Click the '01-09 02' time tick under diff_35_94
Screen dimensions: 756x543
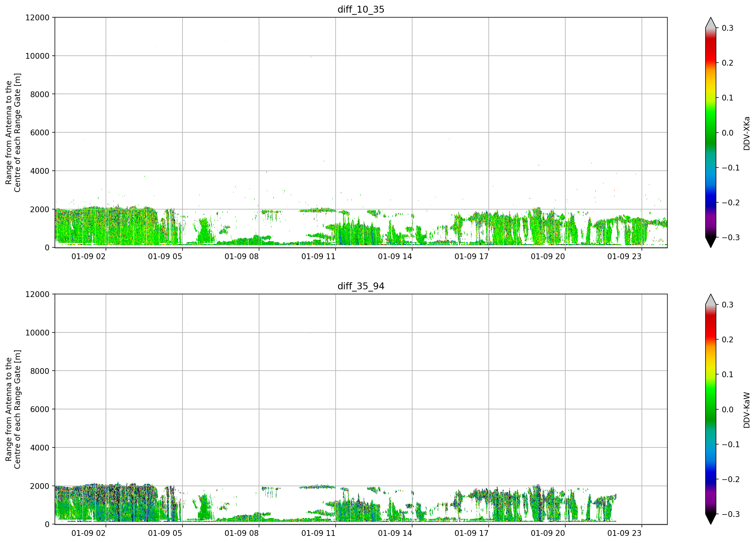pos(88,533)
